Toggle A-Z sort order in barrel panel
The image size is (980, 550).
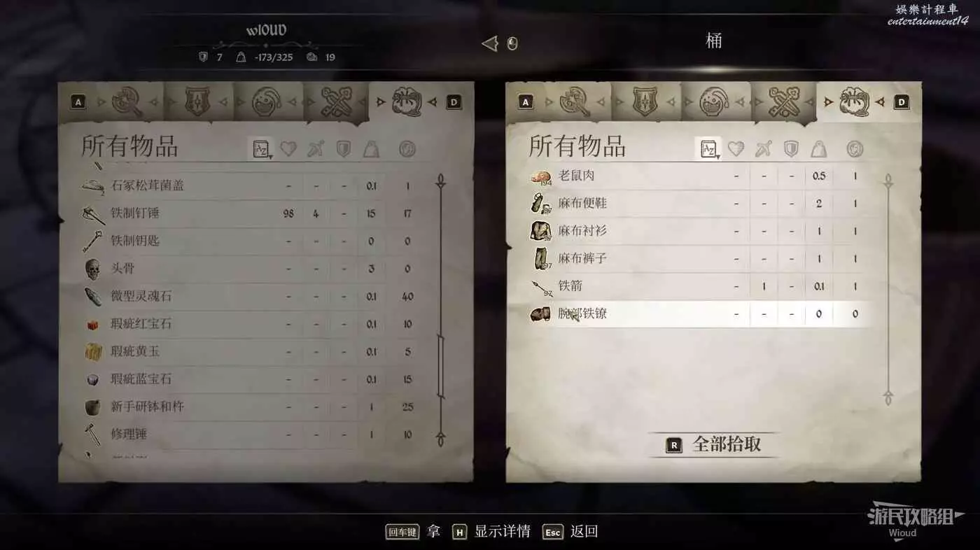[708, 148]
